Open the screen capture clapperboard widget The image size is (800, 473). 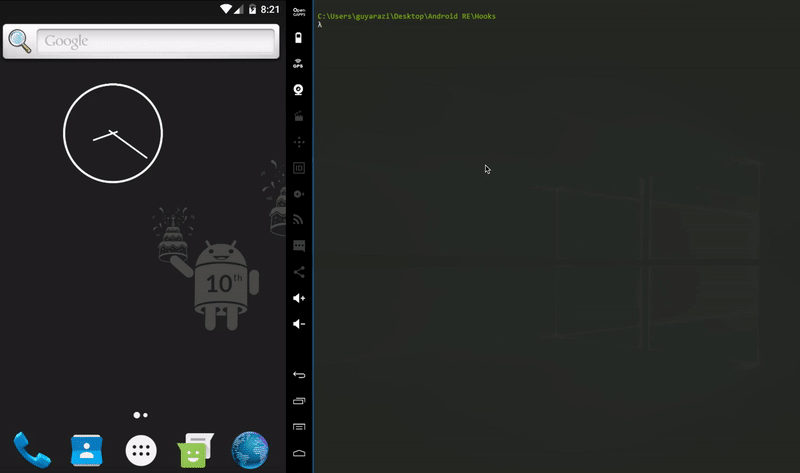click(299, 116)
